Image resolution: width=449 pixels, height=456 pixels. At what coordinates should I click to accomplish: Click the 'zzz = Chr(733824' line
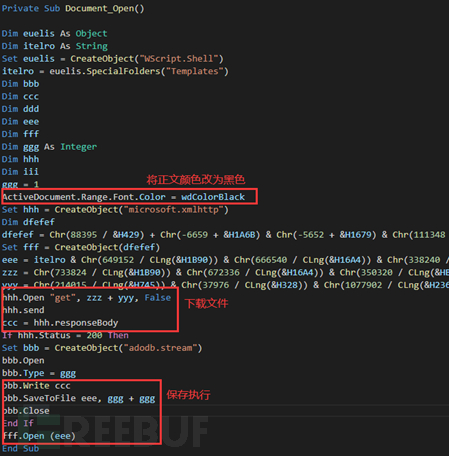coord(225,273)
